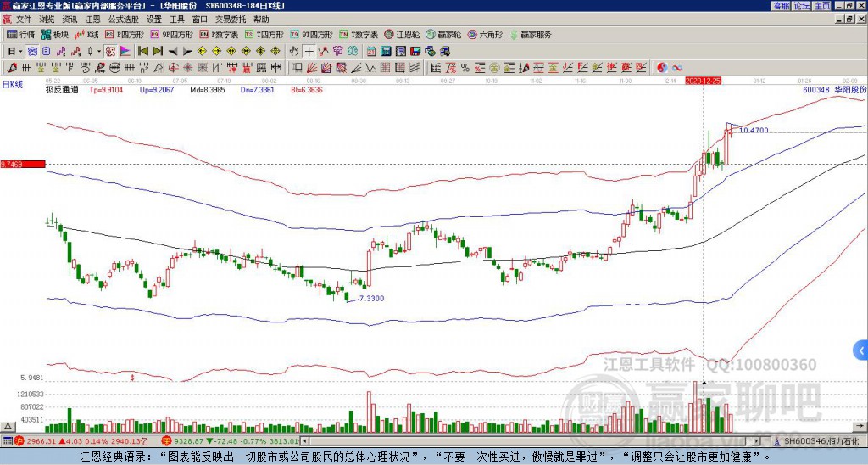Screen dimensions: 868x465
Task: Click the black right arrow icon
Action: [187, 52]
